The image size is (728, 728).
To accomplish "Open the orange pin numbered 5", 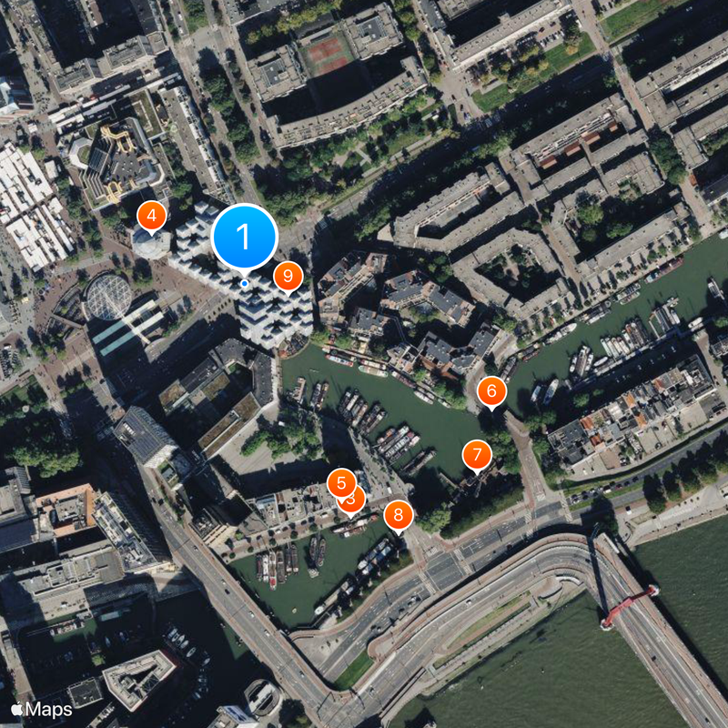I will 341,483.
